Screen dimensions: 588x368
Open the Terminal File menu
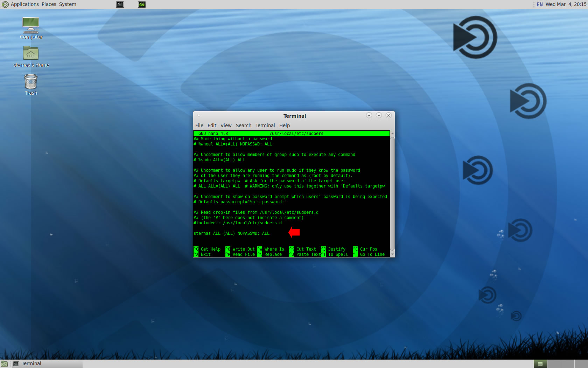point(199,125)
